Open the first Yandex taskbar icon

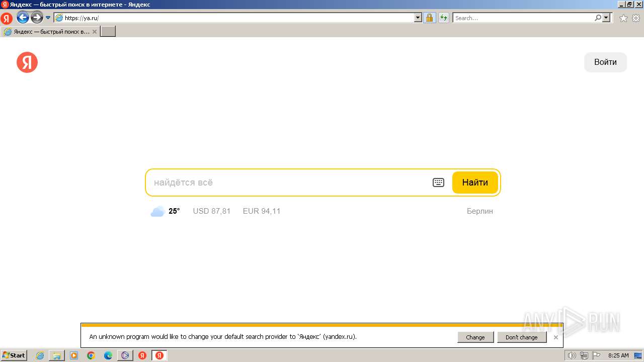[x=142, y=355]
